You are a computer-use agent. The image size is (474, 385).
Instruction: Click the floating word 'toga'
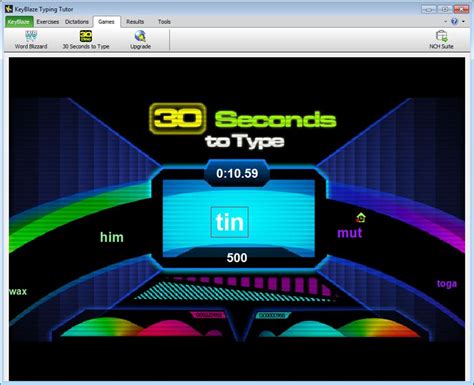(x=447, y=284)
